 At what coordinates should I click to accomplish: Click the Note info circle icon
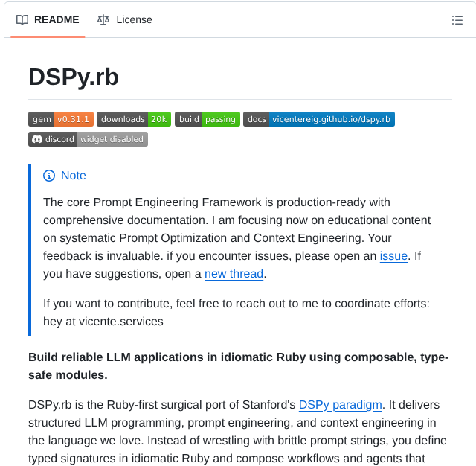49,176
